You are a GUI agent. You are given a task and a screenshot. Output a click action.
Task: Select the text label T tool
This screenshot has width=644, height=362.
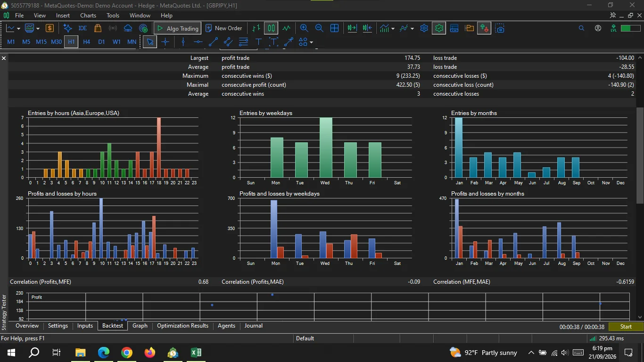point(258,42)
